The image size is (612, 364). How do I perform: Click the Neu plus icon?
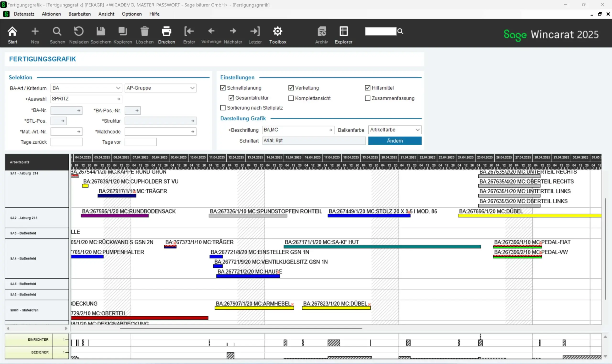point(35,32)
